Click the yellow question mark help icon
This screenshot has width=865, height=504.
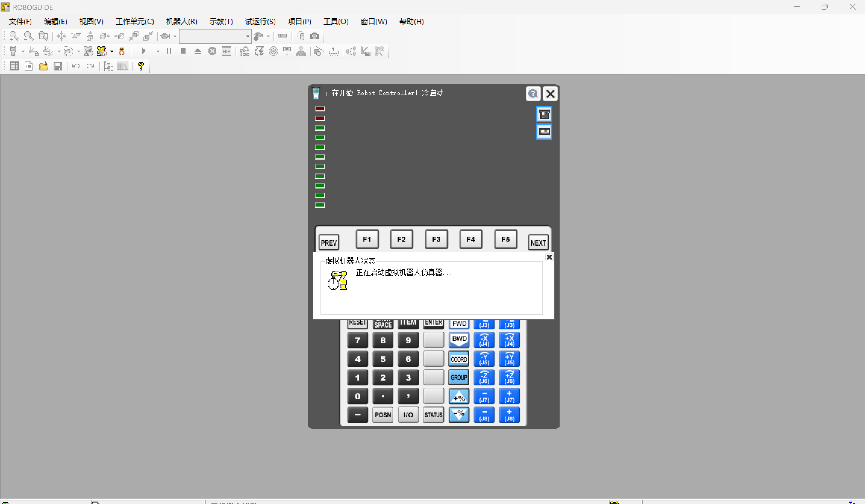coord(141,66)
